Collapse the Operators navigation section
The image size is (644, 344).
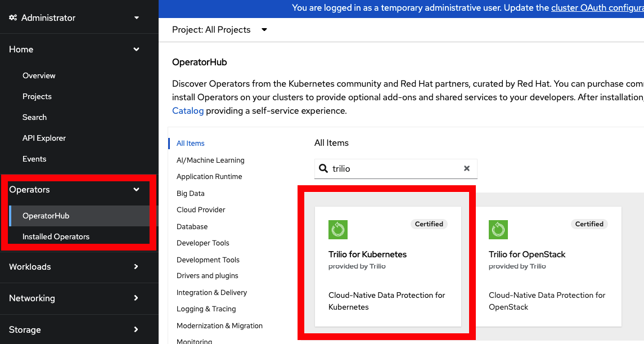(136, 190)
